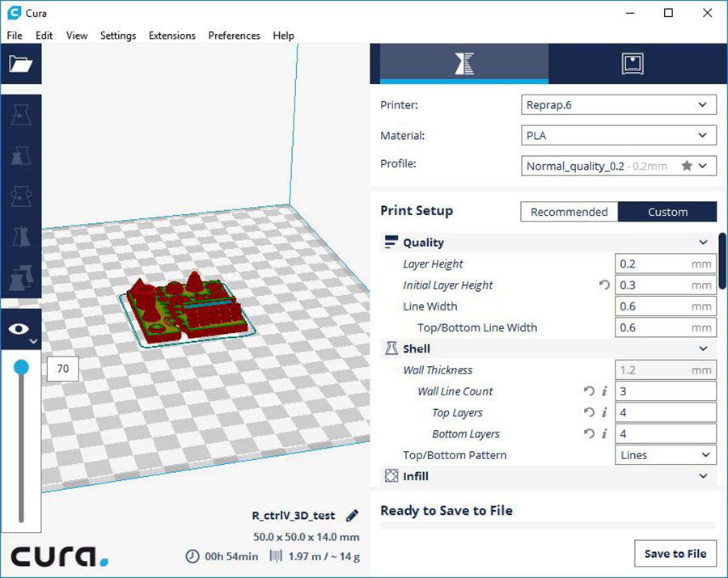Open the Preferences menu

[234, 36]
